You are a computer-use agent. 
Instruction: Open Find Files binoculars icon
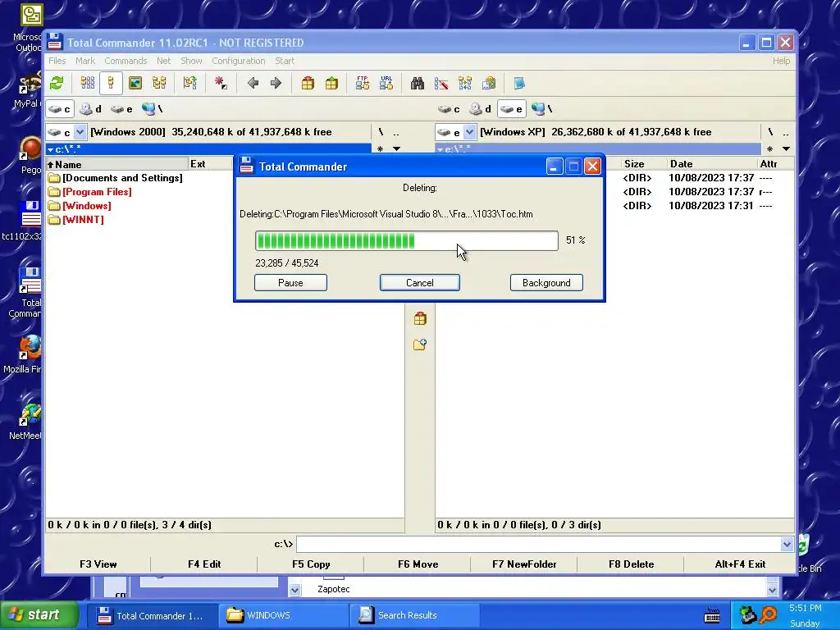(418, 83)
